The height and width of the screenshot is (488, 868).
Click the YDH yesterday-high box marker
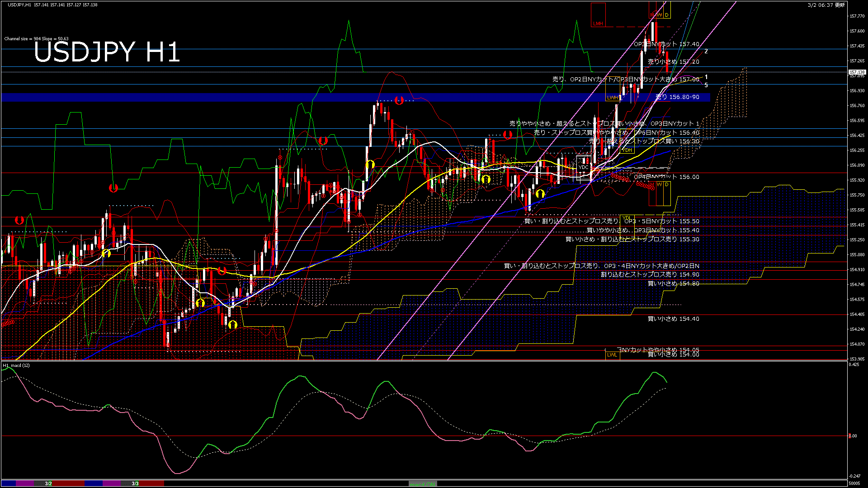tap(627, 150)
